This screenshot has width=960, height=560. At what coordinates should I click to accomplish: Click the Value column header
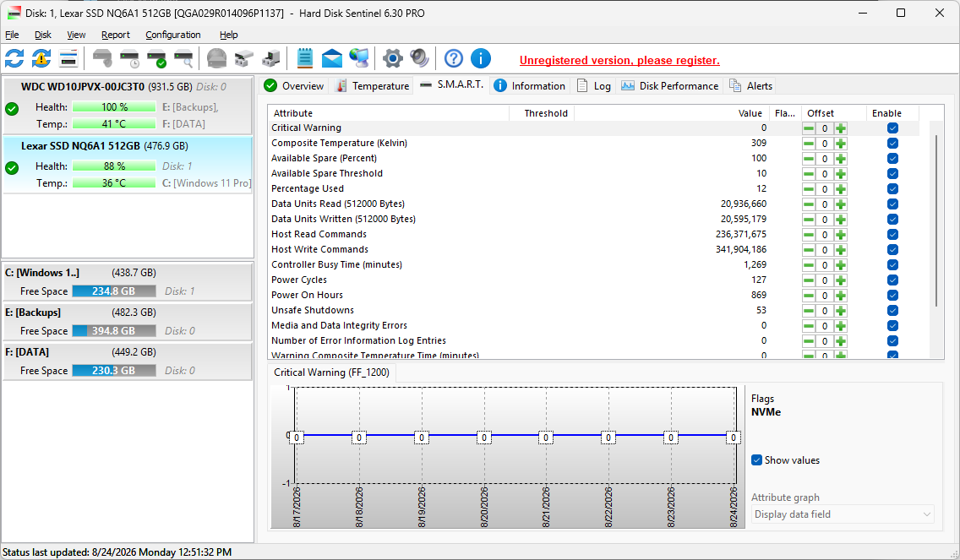tap(671, 113)
